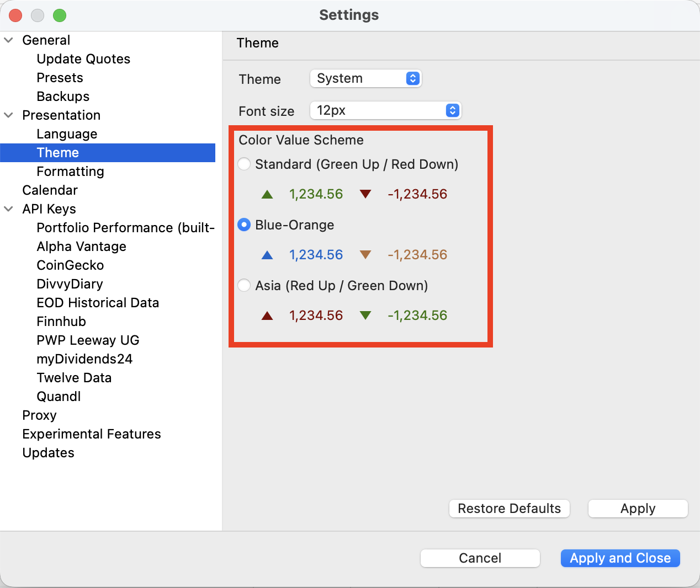700x588 pixels.
Task: Select the Blue-Orange color scheme
Action: [x=244, y=225]
